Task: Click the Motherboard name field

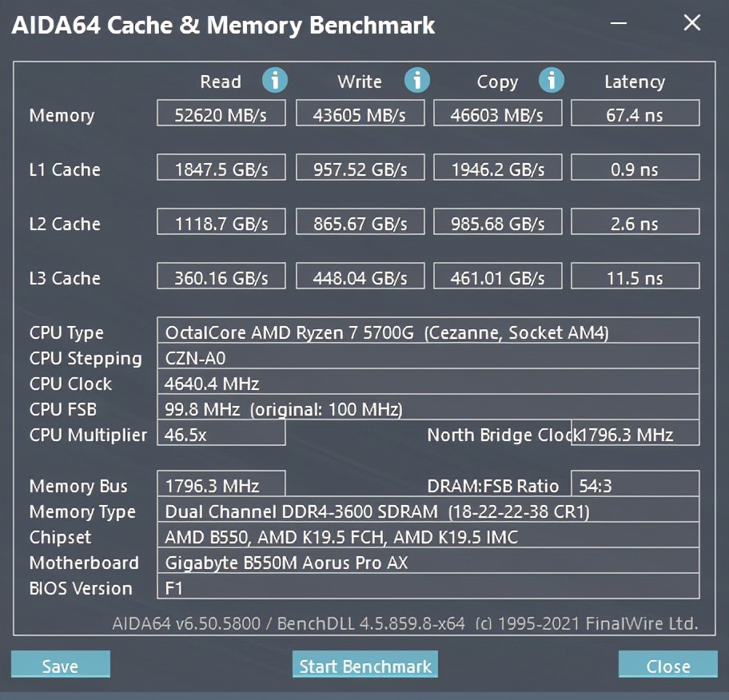Action: click(x=428, y=562)
